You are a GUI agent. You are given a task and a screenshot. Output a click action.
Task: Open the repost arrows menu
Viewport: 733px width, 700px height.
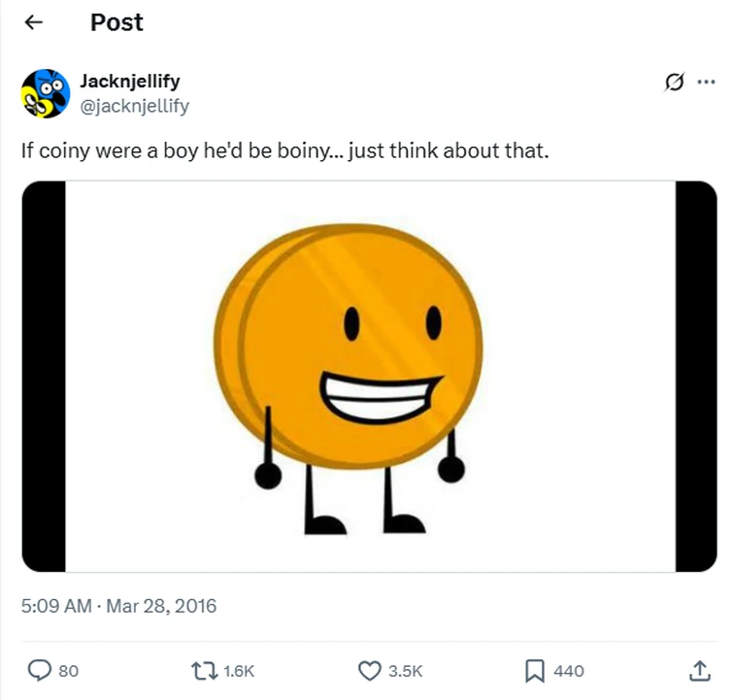click(x=203, y=670)
